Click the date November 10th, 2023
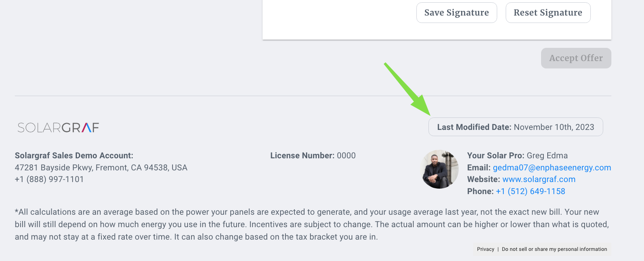Image resolution: width=644 pixels, height=261 pixels. tap(554, 127)
